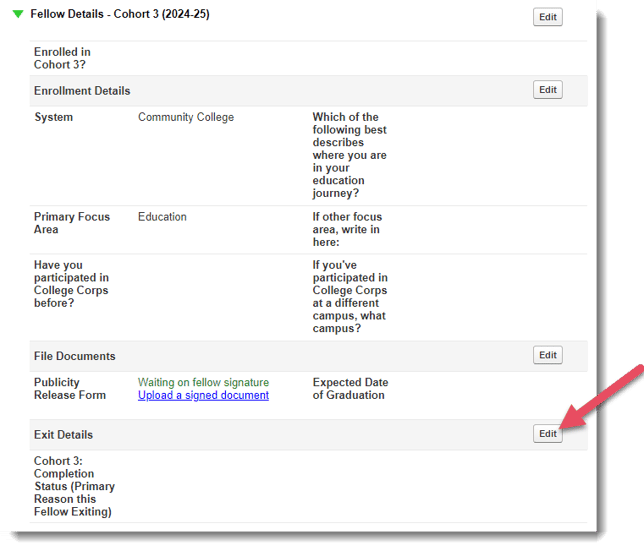Select the Enrolled in Cohort 3? label

(x=62, y=58)
